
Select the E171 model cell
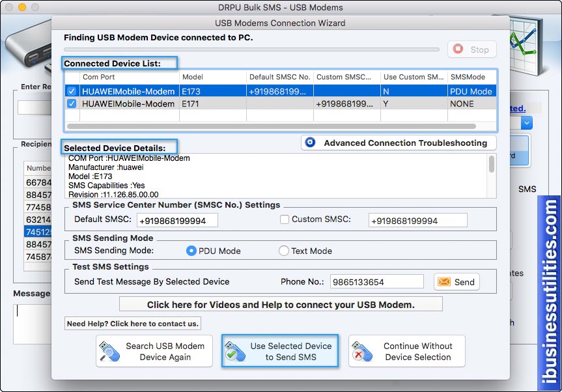click(213, 104)
